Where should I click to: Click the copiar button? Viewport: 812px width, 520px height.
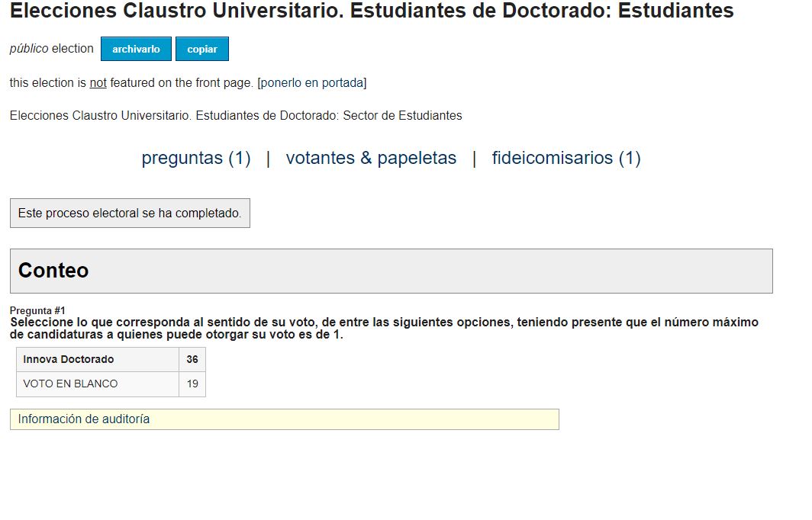click(202, 49)
